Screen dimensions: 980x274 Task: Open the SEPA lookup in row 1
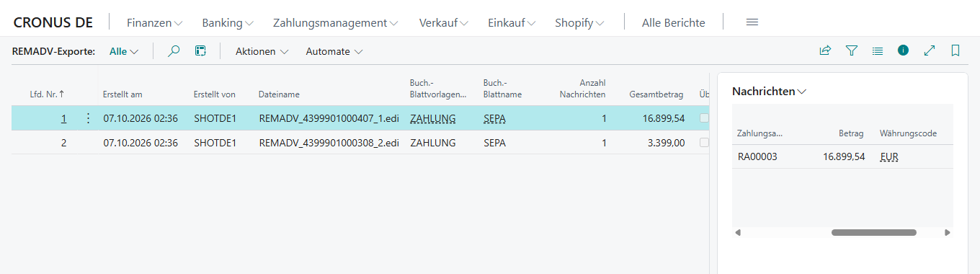pos(494,118)
